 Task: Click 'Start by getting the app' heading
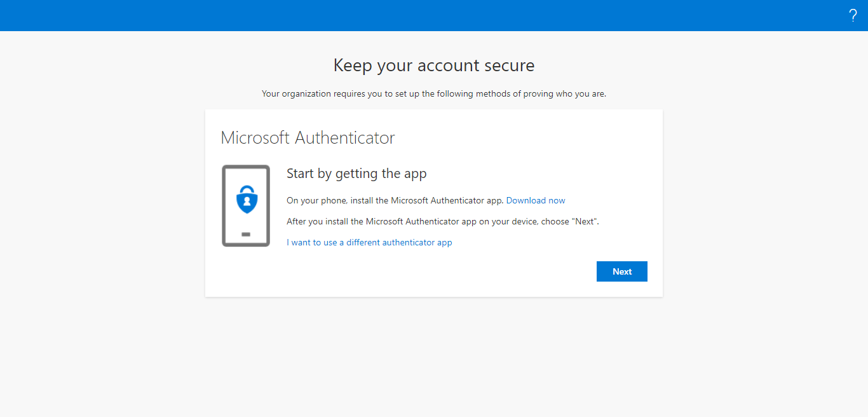(356, 174)
